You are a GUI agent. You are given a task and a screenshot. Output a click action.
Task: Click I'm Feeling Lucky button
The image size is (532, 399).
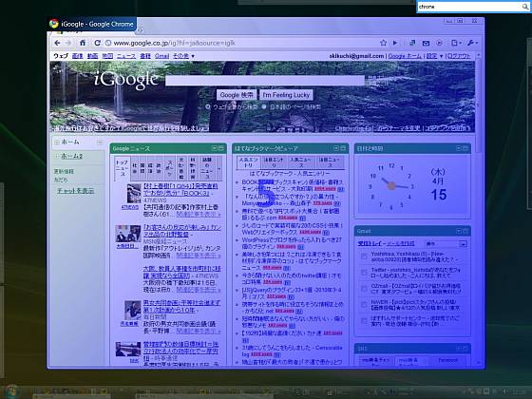click(x=286, y=95)
